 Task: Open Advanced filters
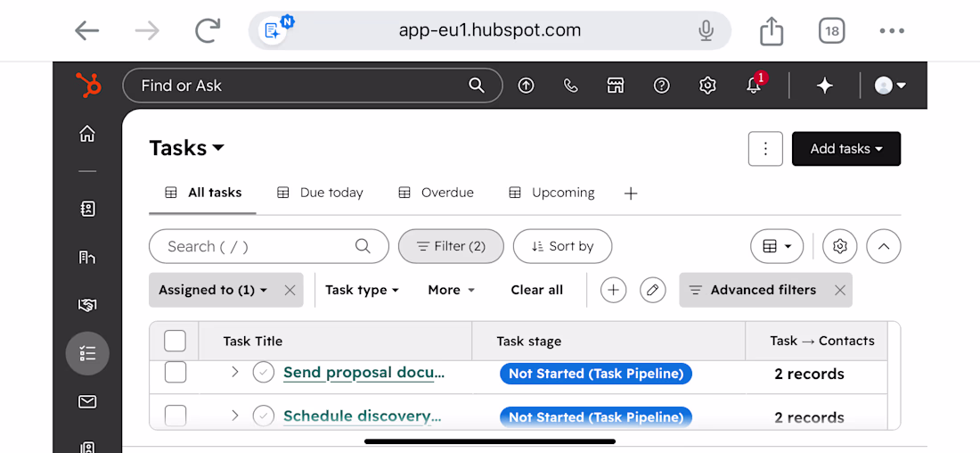coord(753,290)
